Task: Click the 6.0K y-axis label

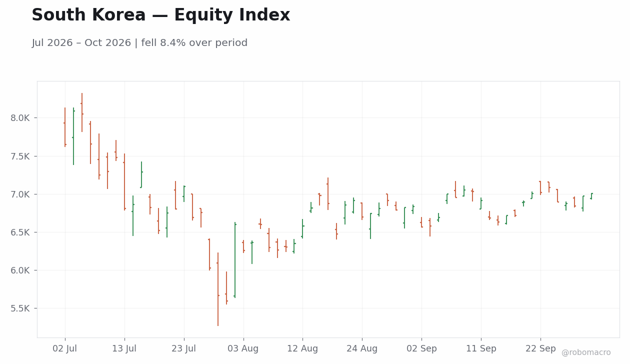Action: point(20,270)
